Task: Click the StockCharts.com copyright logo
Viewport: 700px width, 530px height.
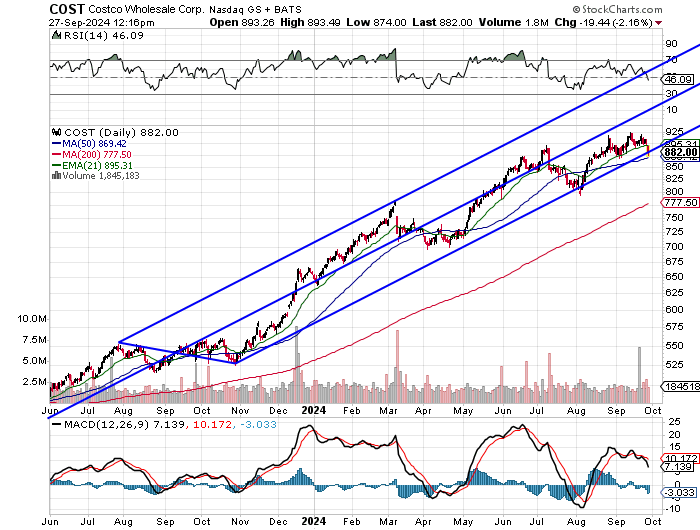Action: pyautogui.click(x=617, y=9)
